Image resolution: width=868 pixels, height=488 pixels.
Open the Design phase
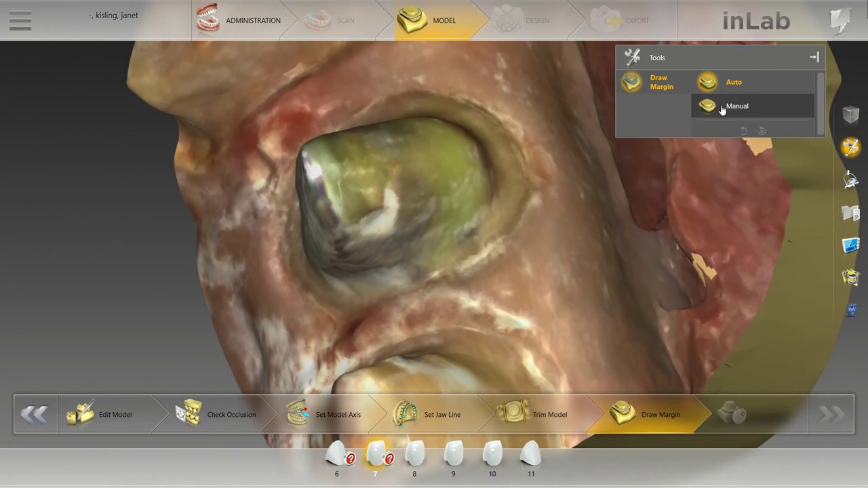click(x=521, y=20)
